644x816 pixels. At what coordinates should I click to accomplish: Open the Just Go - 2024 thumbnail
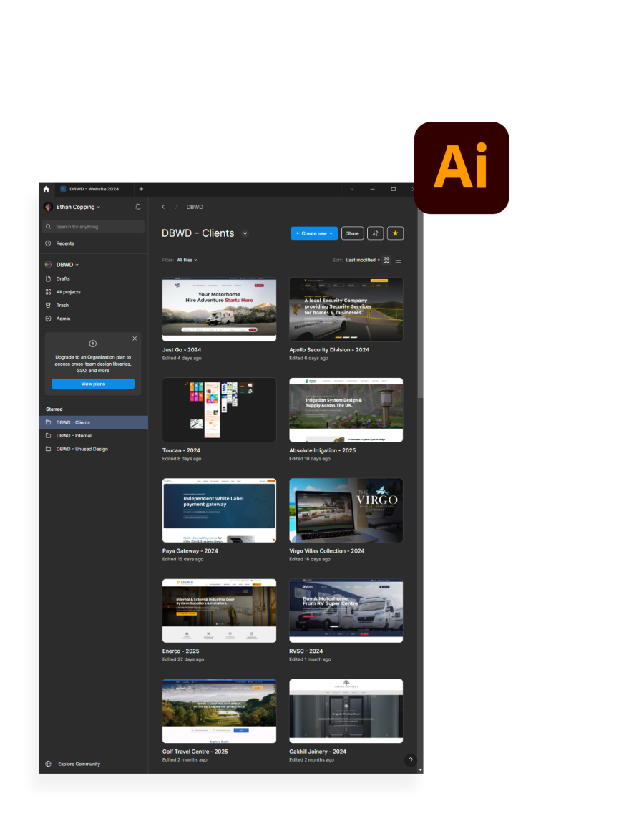pos(219,309)
